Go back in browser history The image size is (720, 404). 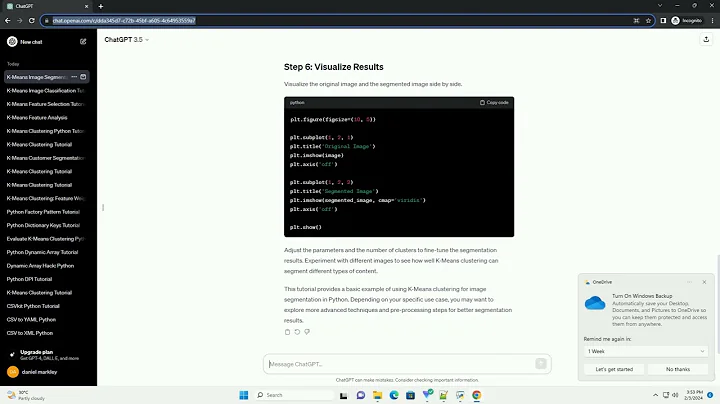pos(7,20)
